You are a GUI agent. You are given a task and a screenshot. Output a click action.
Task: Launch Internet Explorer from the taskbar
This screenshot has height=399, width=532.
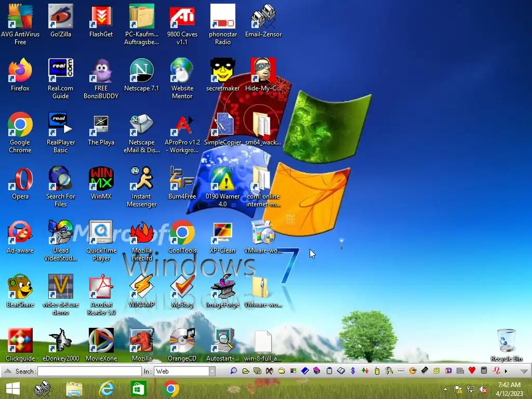[x=106, y=389]
